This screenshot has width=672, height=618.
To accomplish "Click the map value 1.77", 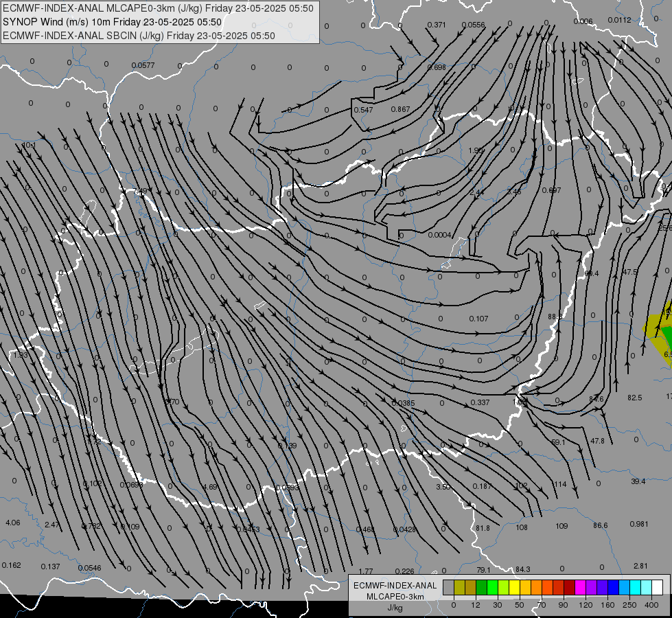I will click(x=366, y=571).
